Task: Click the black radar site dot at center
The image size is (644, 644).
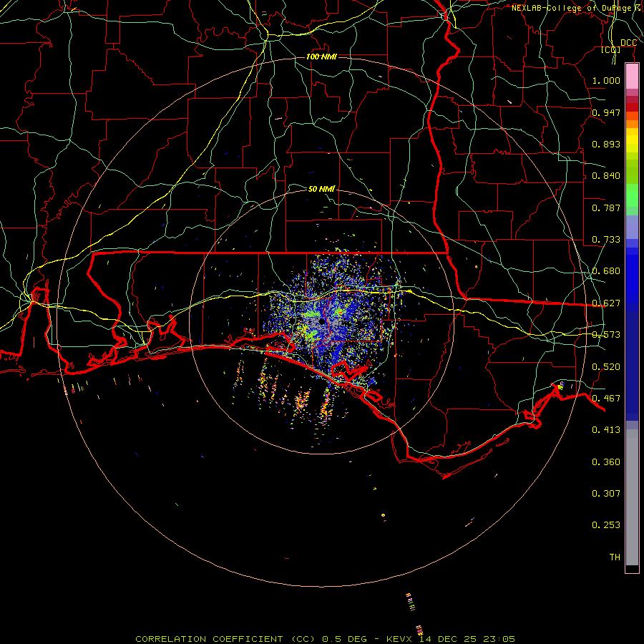Action: [322, 321]
